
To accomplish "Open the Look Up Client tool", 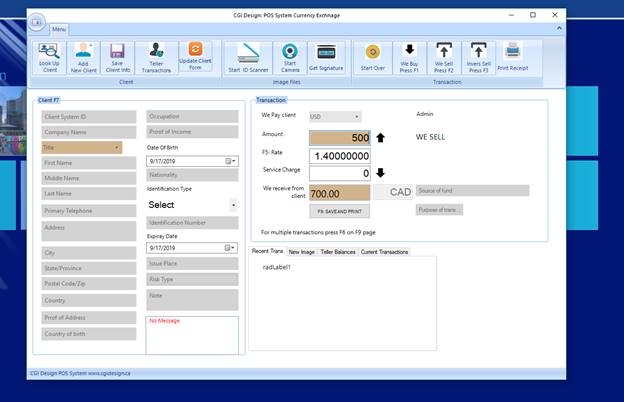I will 49,57.
